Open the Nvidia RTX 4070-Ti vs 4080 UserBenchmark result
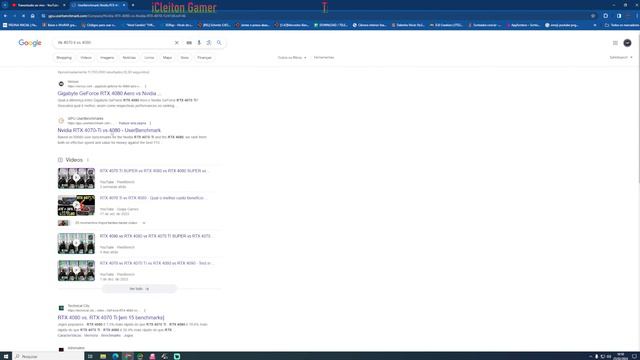Screen dimensions: 640x360 tap(109, 130)
